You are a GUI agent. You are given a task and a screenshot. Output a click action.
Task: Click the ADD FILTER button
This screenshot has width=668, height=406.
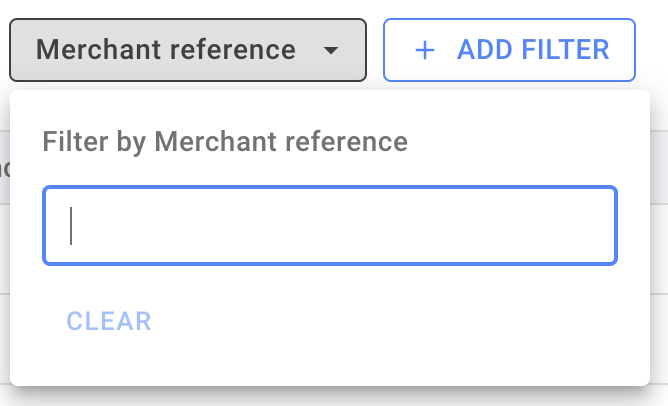[509, 50]
